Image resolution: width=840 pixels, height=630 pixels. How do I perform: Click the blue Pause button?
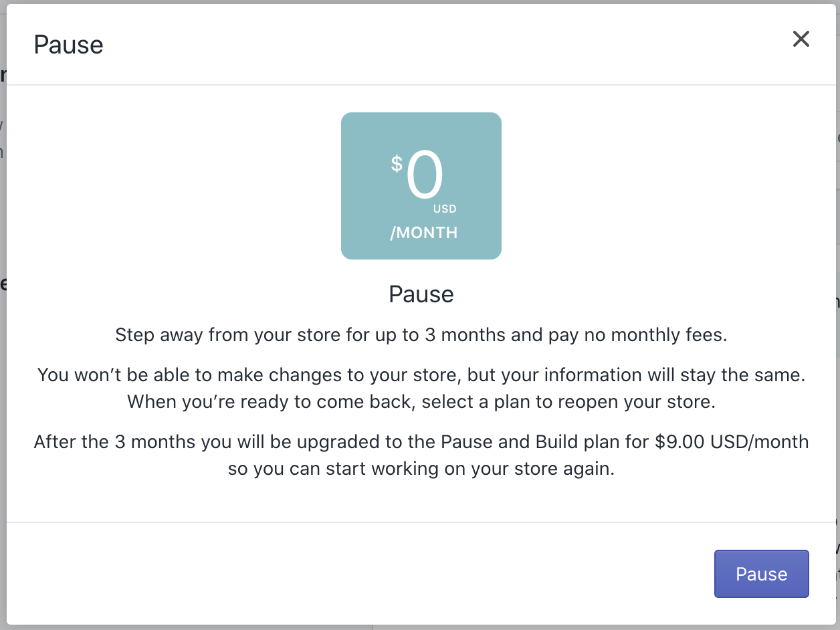(761, 574)
